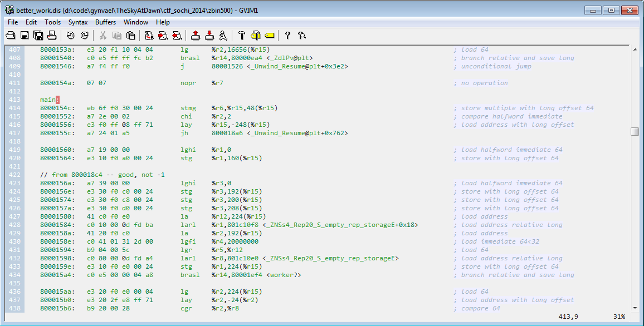Click the vertical scrollbar down arrow

tap(635, 308)
